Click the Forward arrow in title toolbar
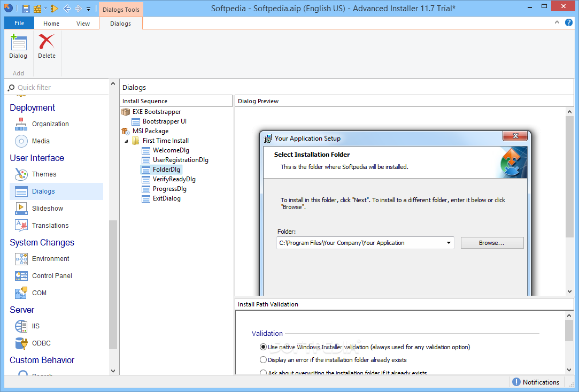The height and width of the screenshot is (392, 579). [78, 8]
